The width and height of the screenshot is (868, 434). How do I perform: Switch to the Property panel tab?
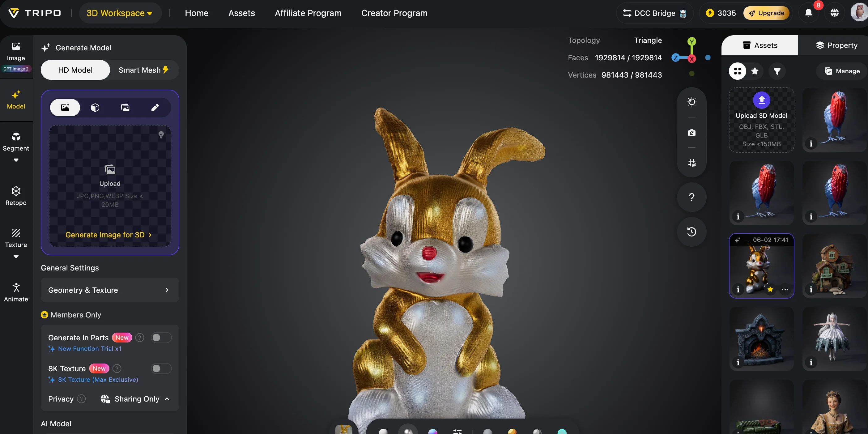[836, 45]
